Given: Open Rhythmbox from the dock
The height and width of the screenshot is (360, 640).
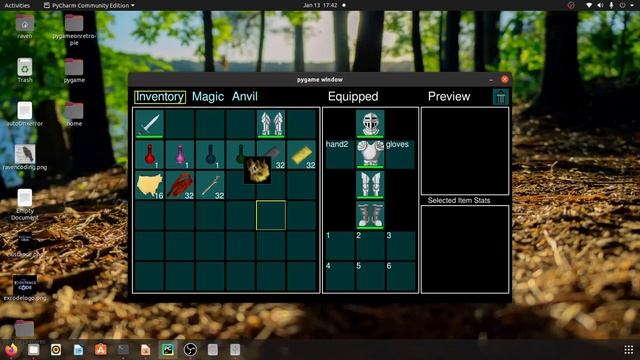Looking at the screenshot, I should (56, 350).
